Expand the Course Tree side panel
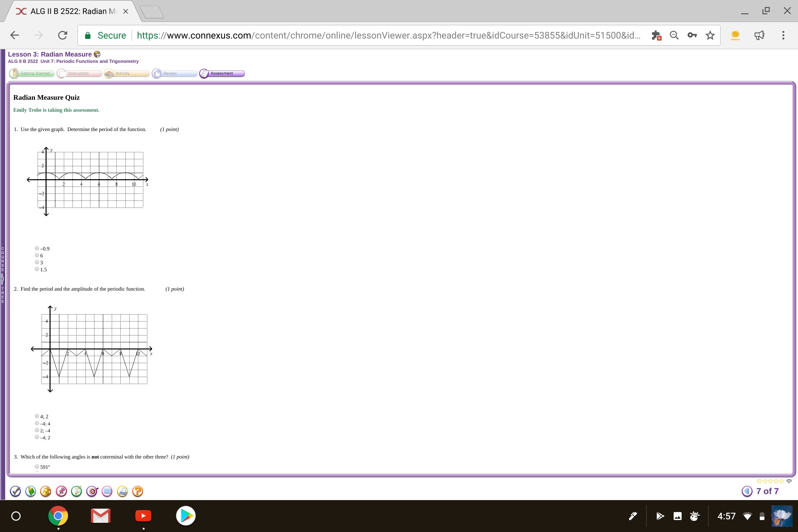This screenshot has width=798, height=532. click(2, 279)
